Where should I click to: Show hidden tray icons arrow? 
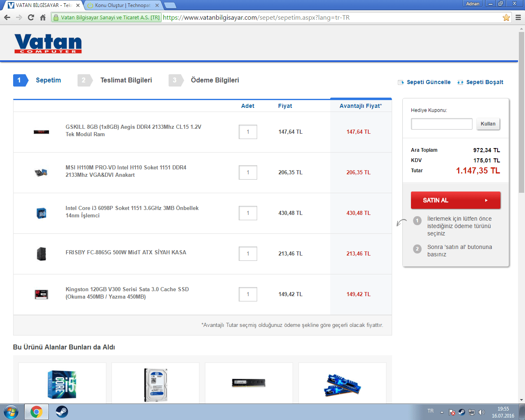[x=442, y=412]
